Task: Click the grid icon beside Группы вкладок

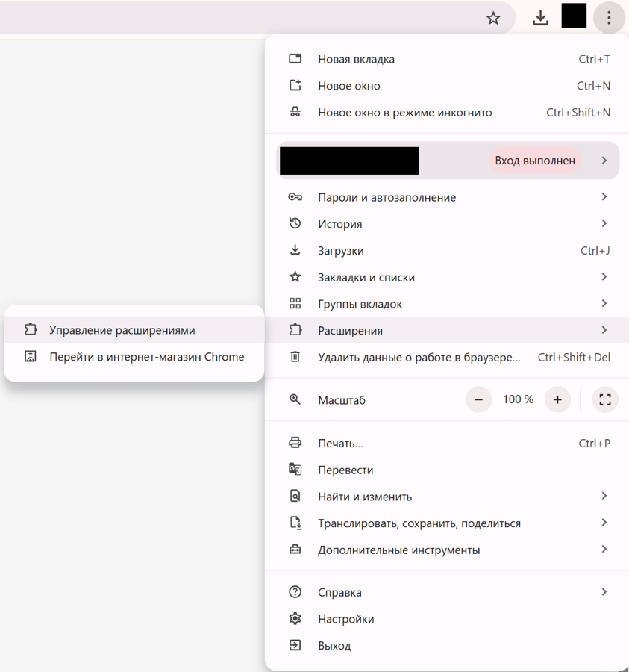Action: 295,303
